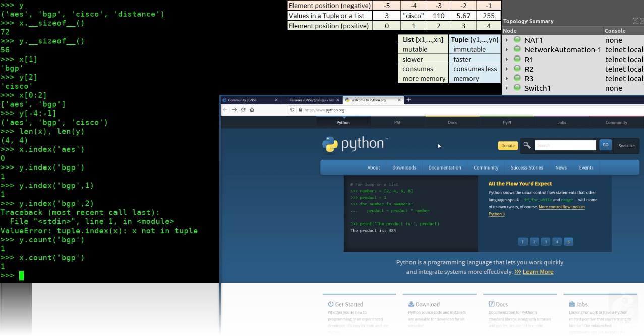The height and width of the screenshot is (336, 644).
Task: Select slide 3 in the code carousel
Action: tap(546, 242)
